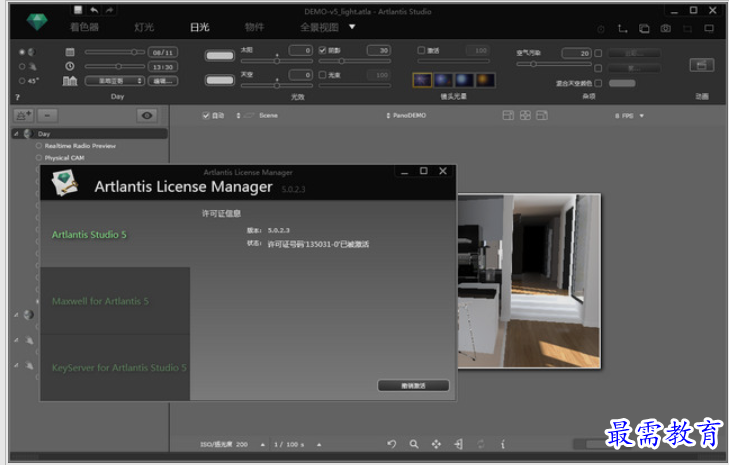Click the undo arrow in title bar
This screenshot has height=465, width=729.
[94, 10]
